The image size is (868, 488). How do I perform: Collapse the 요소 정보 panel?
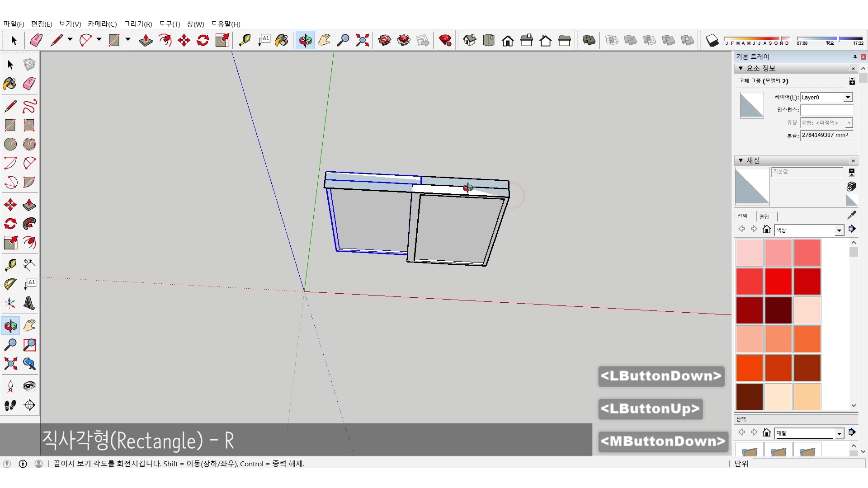tap(741, 68)
